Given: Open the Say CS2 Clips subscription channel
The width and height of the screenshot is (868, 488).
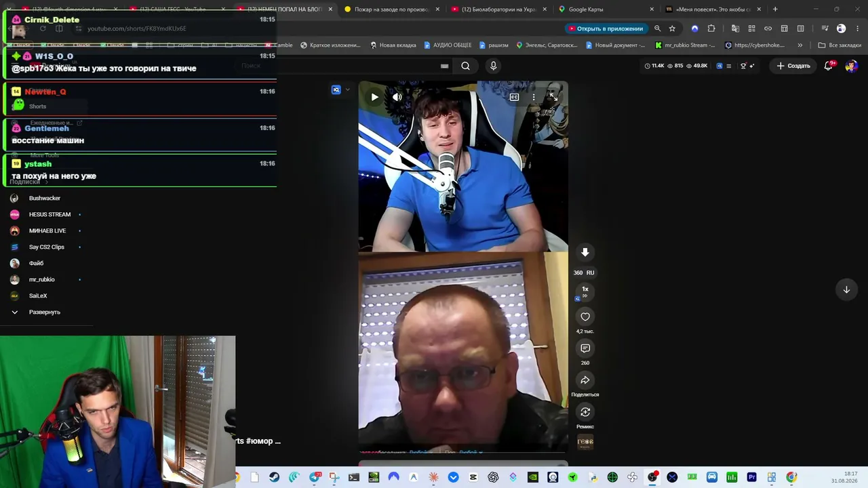Looking at the screenshot, I should [46, 247].
